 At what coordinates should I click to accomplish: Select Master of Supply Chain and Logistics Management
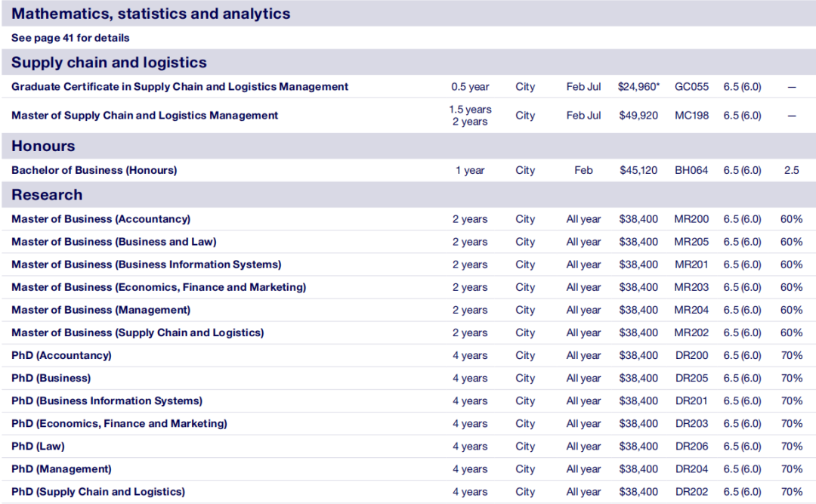[144, 116]
